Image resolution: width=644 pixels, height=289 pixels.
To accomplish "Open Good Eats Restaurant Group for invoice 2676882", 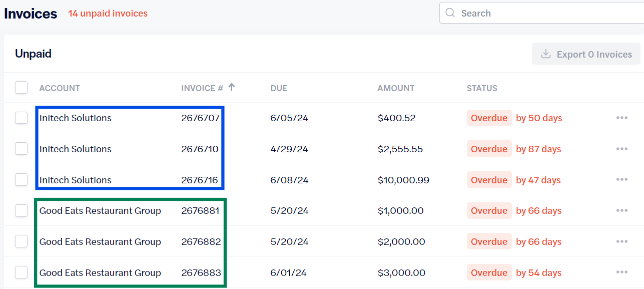I will pos(100,242).
